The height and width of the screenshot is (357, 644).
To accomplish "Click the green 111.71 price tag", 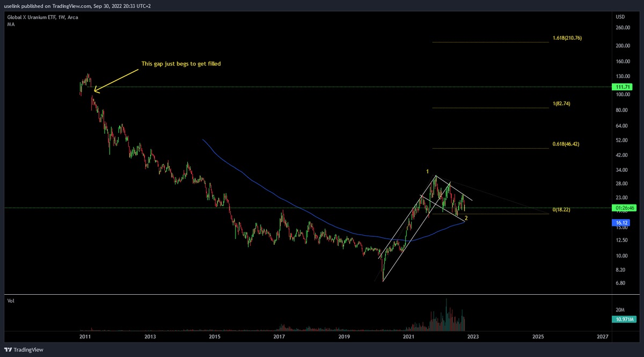I will pos(624,86).
